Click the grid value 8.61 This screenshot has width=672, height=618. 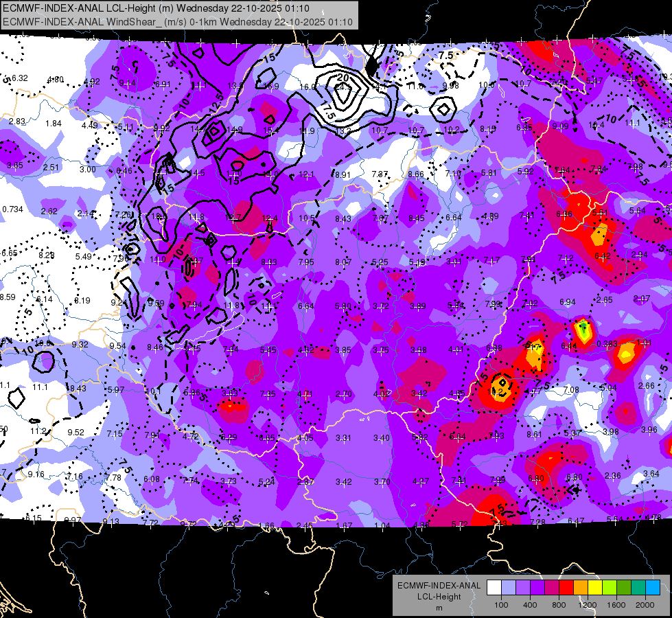tap(535, 435)
